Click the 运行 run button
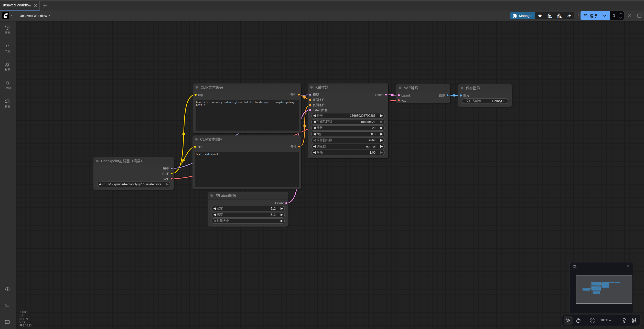 pyautogui.click(x=591, y=16)
